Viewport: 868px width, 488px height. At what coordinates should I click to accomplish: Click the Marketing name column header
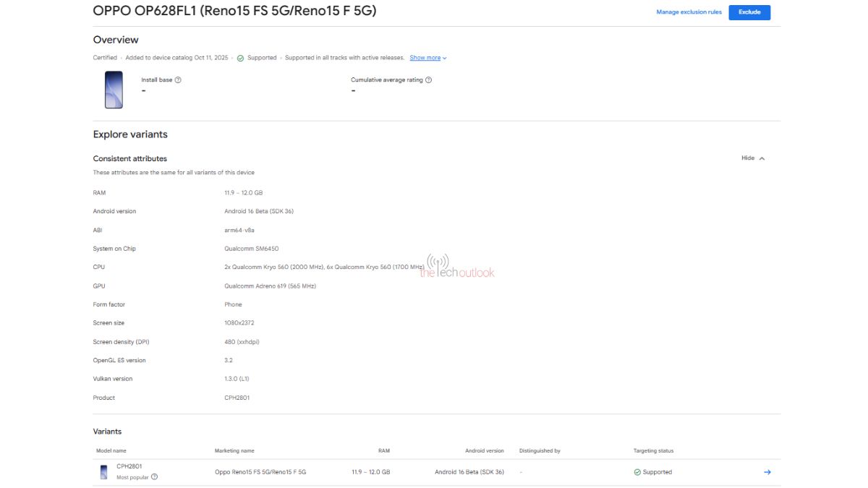click(234, 451)
